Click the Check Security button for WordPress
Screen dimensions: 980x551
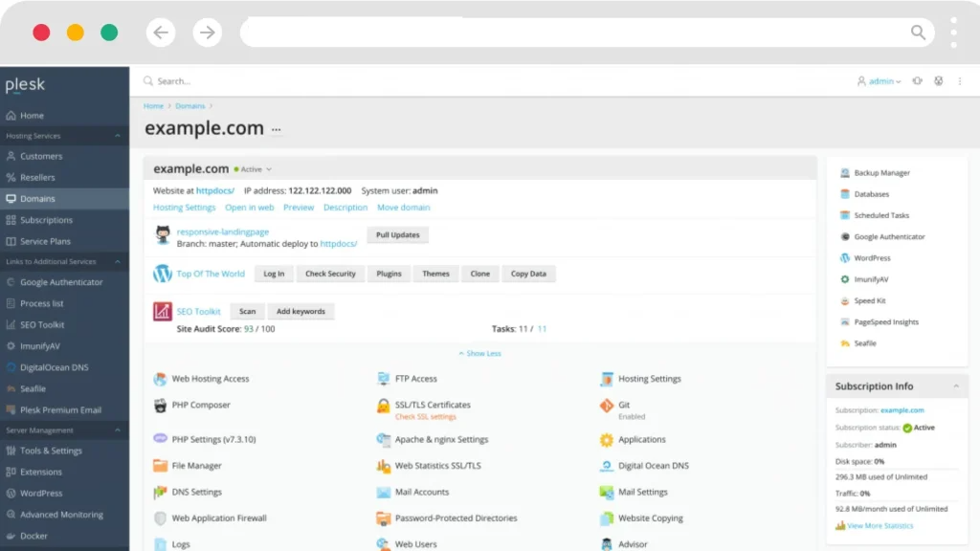329,274
